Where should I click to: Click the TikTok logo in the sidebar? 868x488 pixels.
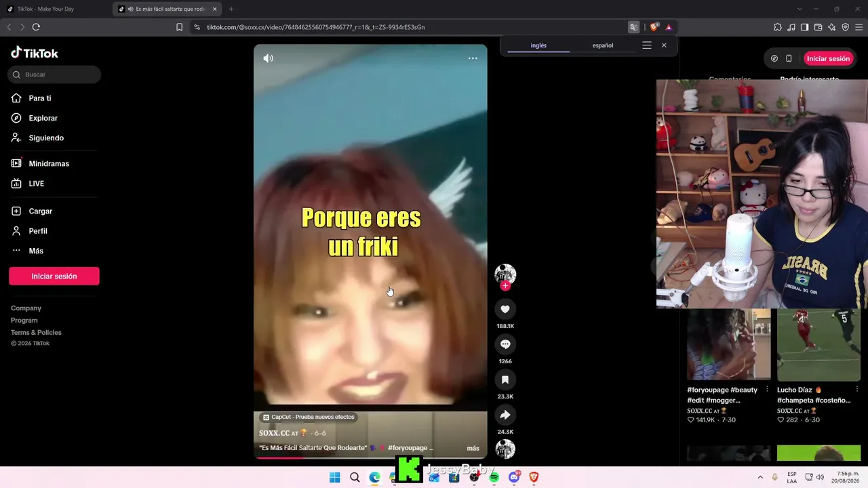click(x=35, y=53)
